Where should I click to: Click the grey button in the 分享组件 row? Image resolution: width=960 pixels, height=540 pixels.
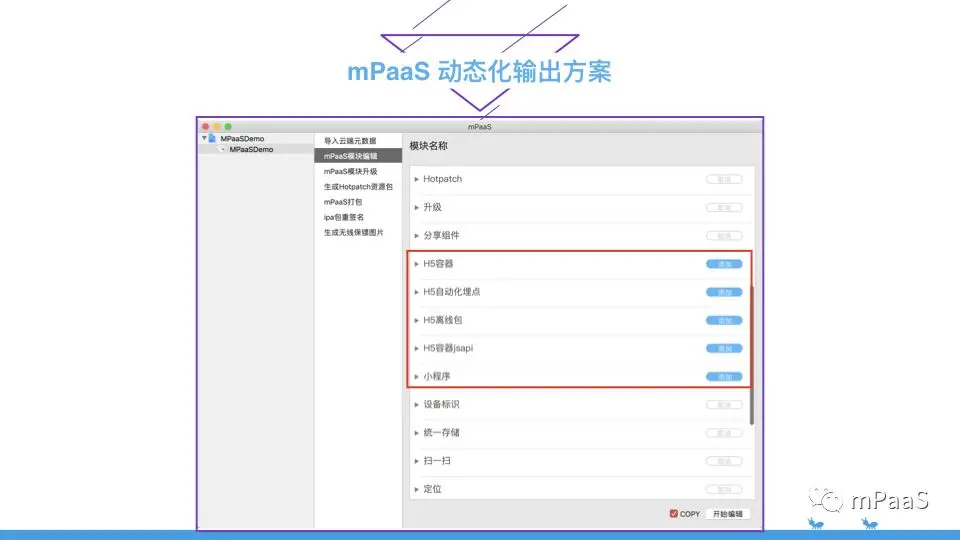point(724,236)
